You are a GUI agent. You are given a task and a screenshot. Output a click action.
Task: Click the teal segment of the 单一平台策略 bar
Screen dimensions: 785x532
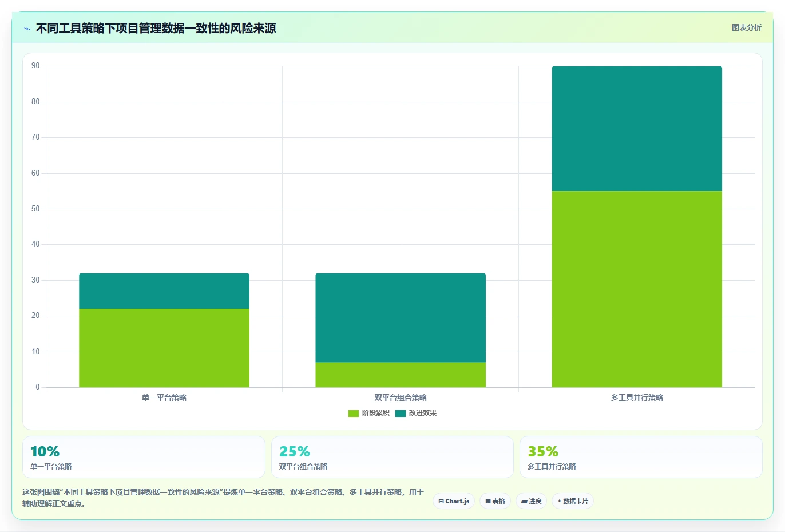point(164,291)
